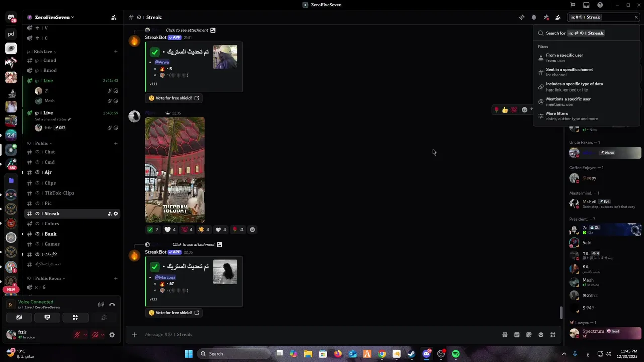Choose 'Mentions a specific user' filter
The width and height of the screenshot is (644, 362).
[x=587, y=102]
